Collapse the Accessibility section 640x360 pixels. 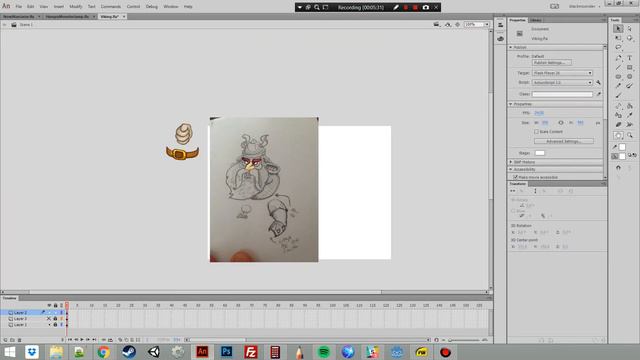511,169
